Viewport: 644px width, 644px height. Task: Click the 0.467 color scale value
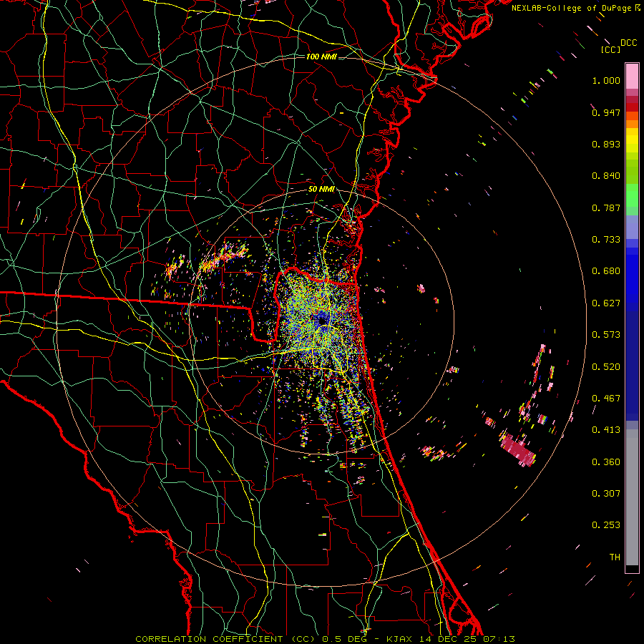[x=606, y=399]
